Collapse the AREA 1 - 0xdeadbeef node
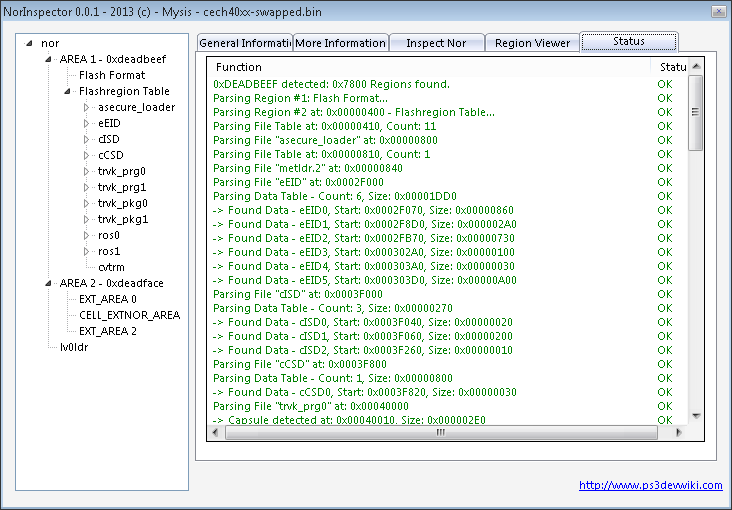 click(x=50, y=59)
